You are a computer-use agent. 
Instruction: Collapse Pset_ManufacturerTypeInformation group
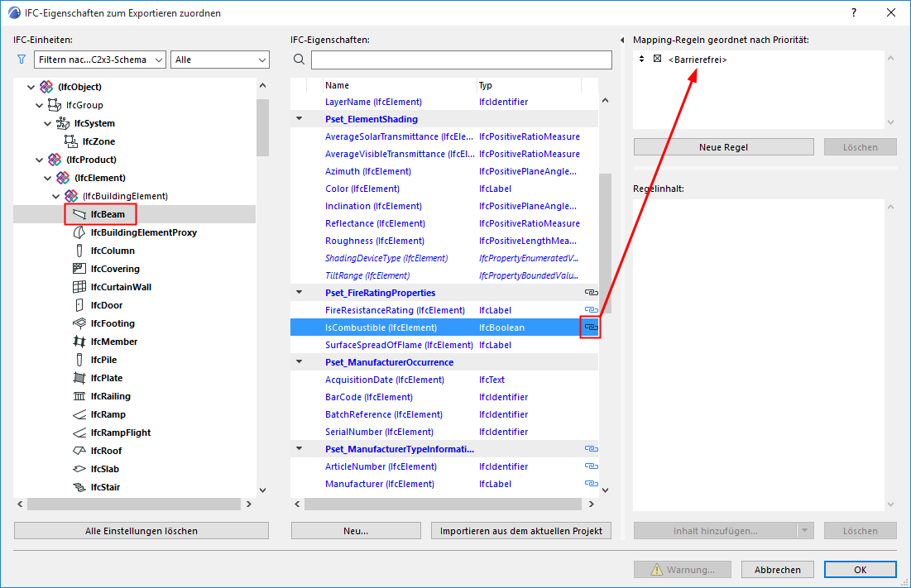(x=300, y=448)
